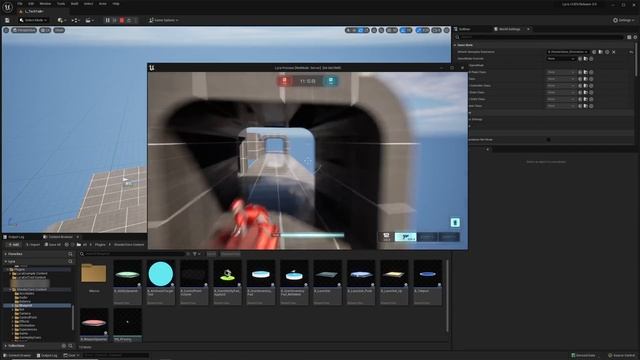Open the add content toolbar icon
Image resolution: width=640 pixels, height=360 pixels.
point(62,20)
